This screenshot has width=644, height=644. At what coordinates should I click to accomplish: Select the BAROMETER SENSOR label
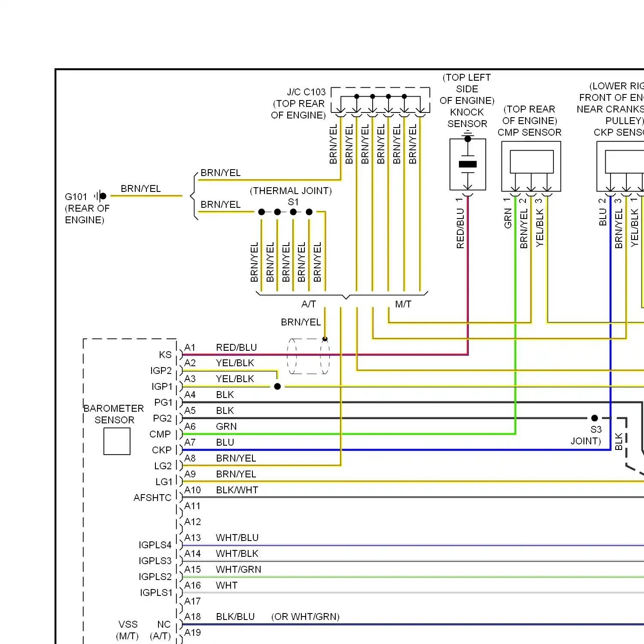click(x=114, y=414)
